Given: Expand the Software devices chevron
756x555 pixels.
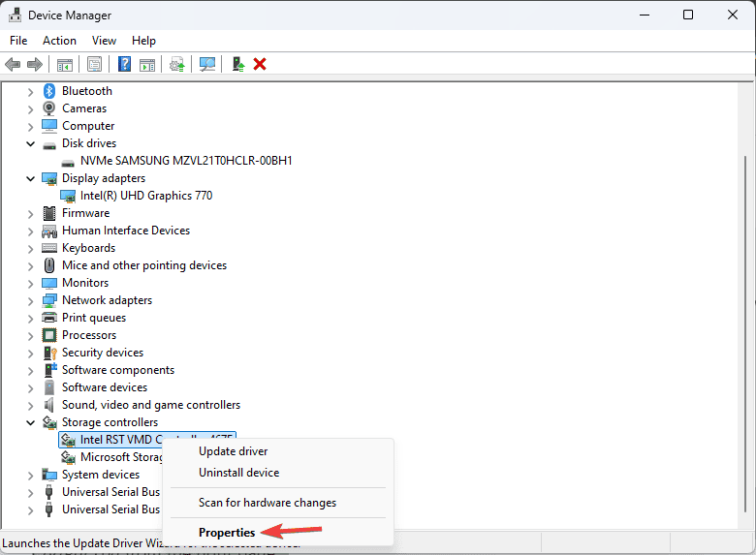Looking at the screenshot, I should (x=30, y=388).
